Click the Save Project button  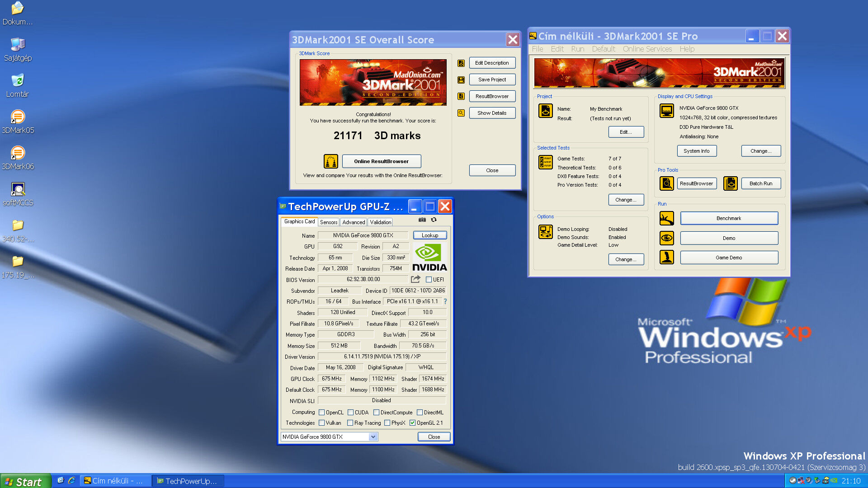[x=492, y=80]
